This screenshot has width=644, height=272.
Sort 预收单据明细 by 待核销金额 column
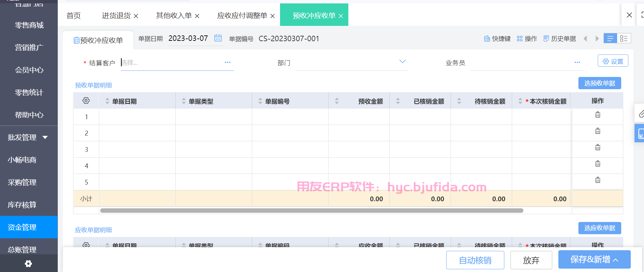(459, 101)
